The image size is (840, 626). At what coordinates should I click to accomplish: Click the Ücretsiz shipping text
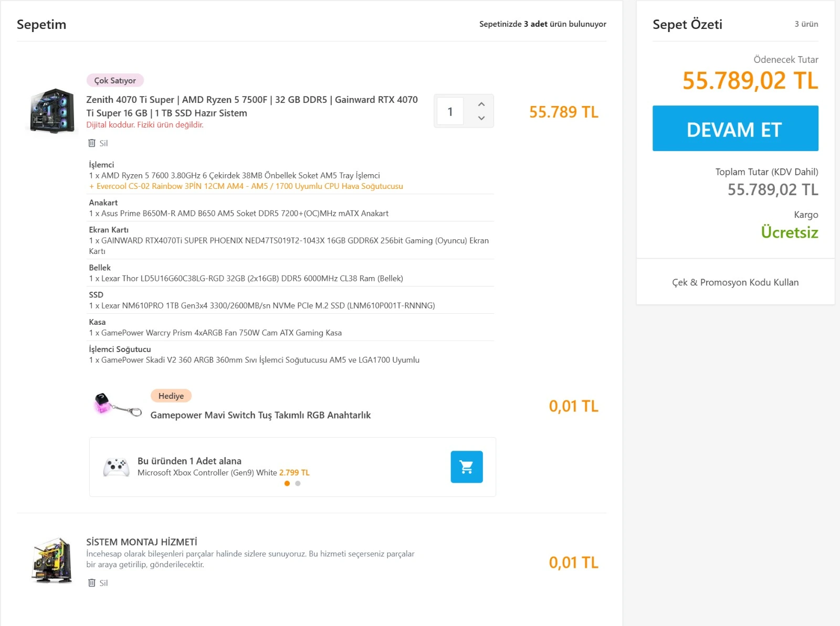[x=790, y=232]
